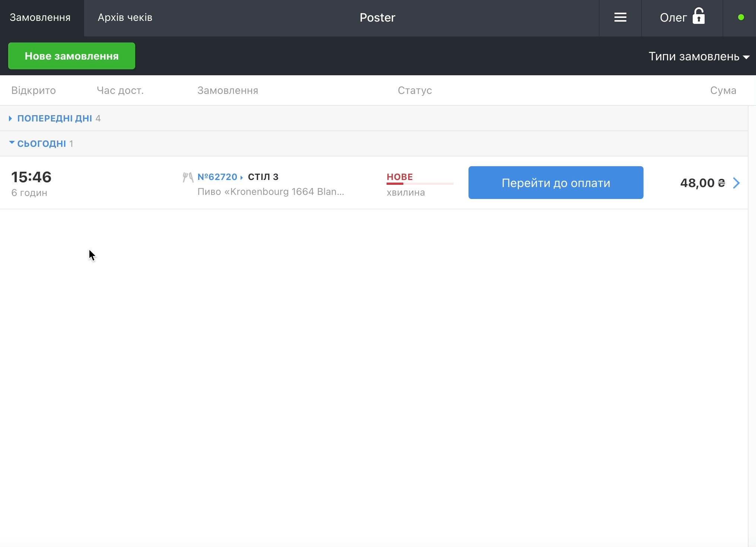The width and height of the screenshot is (756, 547).
Task: Click the fork and knife table icon
Action: click(188, 177)
